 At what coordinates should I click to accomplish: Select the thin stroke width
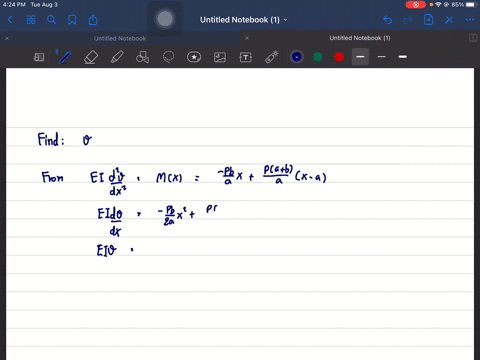360,57
